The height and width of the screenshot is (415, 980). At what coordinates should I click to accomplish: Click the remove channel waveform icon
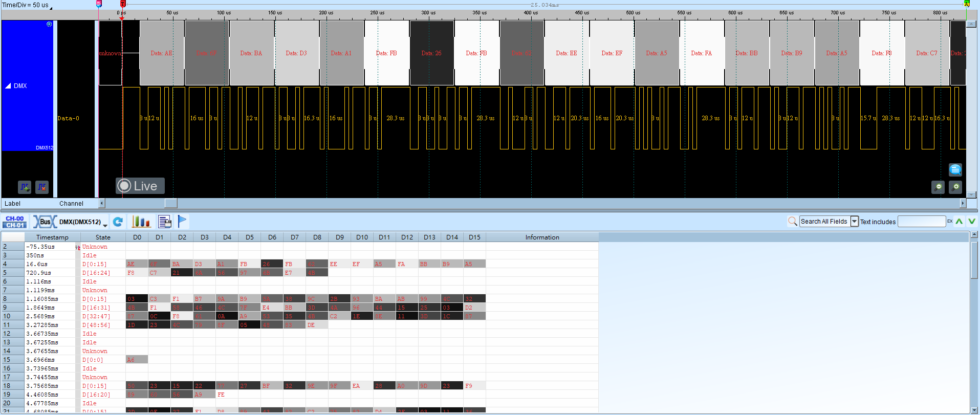click(42, 187)
